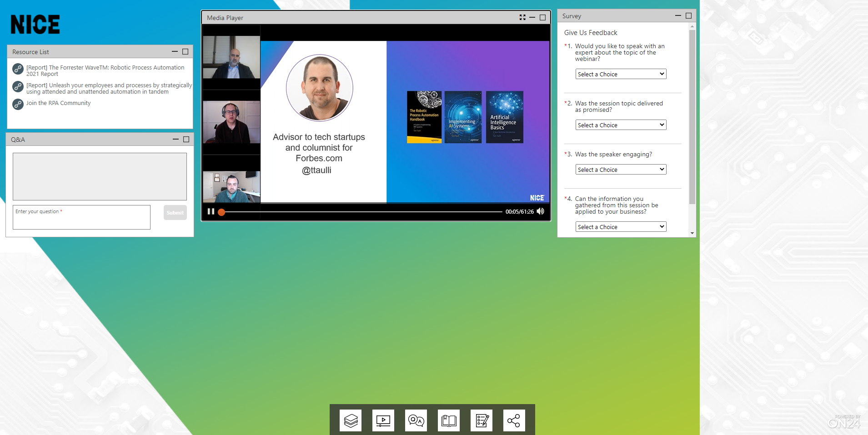The width and height of the screenshot is (868, 435).
Task: Minimize the Survey panel
Action: [x=678, y=15]
